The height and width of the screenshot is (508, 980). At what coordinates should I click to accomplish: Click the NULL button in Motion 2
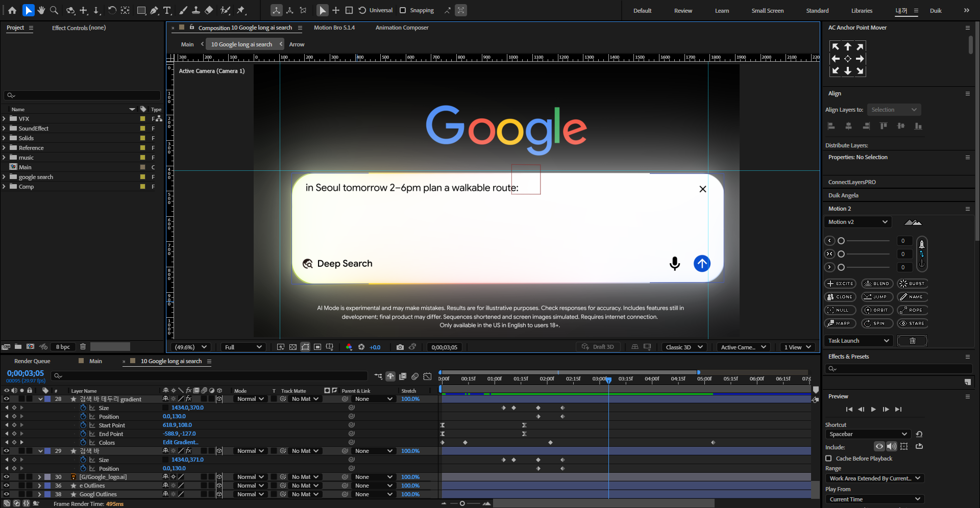click(840, 310)
